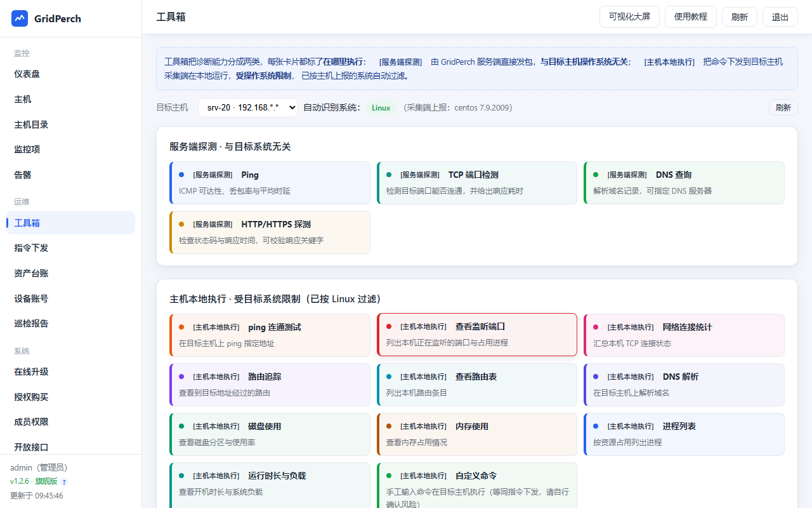Click the header 刷新 button beside 退出

click(740, 17)
